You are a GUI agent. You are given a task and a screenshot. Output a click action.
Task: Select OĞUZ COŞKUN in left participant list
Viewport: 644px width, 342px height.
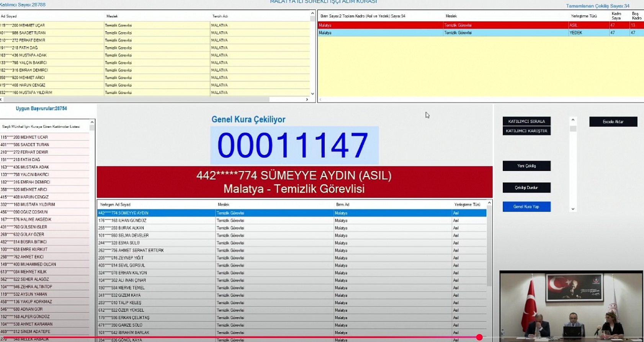[24, 212]
